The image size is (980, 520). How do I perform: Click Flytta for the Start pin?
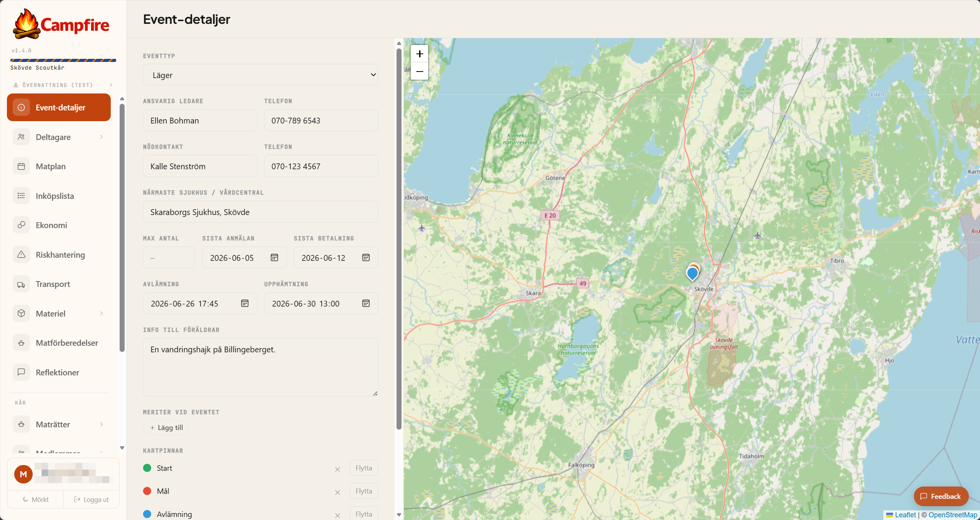point(364,468)
